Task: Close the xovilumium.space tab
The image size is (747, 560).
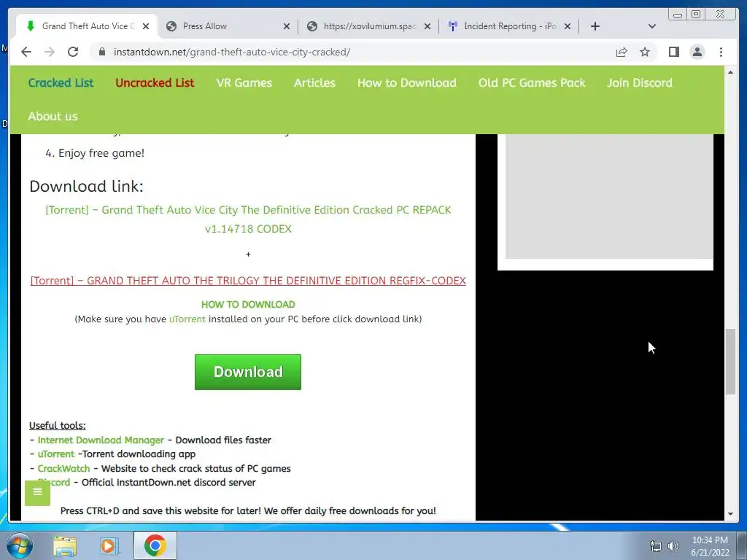Action: pos(427,26)
